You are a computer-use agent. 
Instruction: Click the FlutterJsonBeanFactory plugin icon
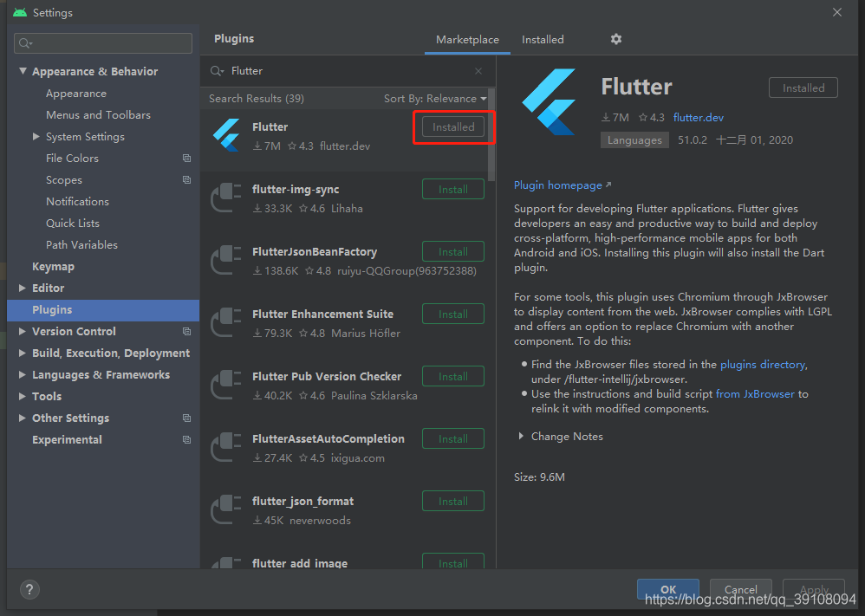click(x=226, y=260)
